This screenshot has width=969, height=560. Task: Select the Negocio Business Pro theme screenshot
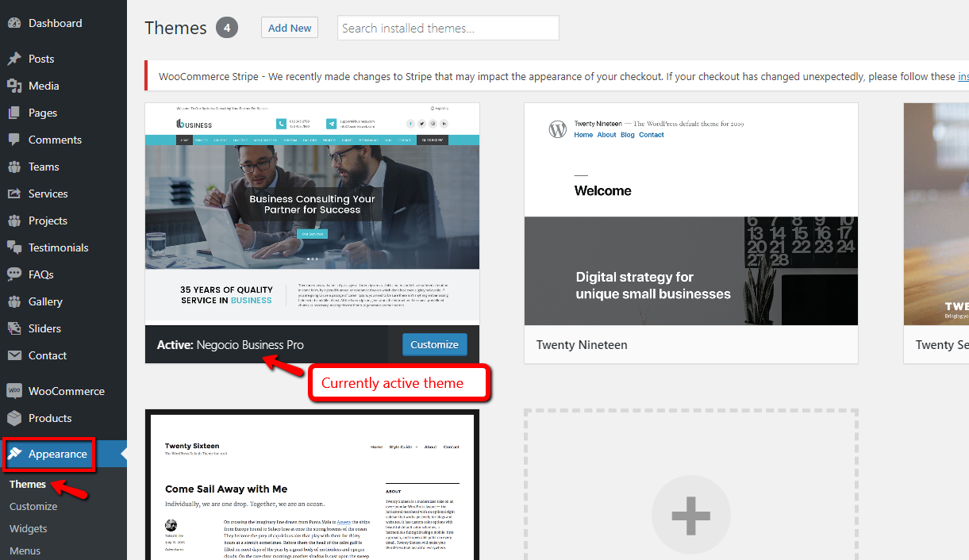point(313,214)
